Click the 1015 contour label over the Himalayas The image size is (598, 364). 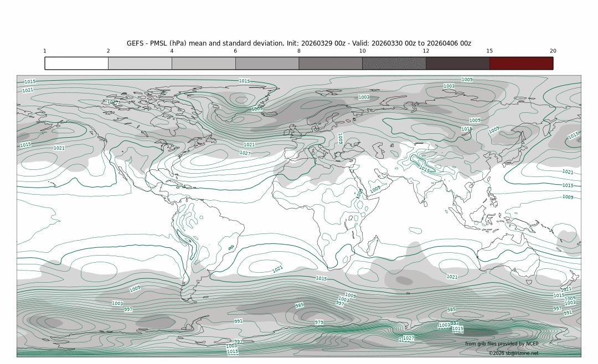click(x=424, y=169)
